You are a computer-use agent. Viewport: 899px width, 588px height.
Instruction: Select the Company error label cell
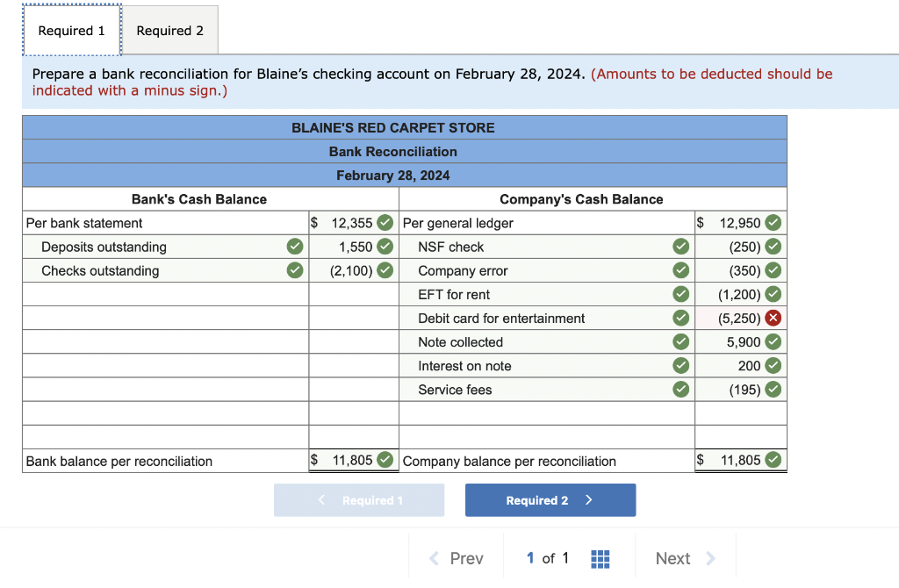click(x=546, y=270)
